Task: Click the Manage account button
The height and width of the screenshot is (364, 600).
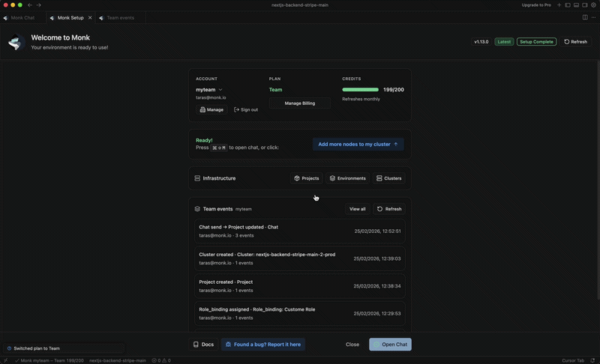Action: click(211, 109)
